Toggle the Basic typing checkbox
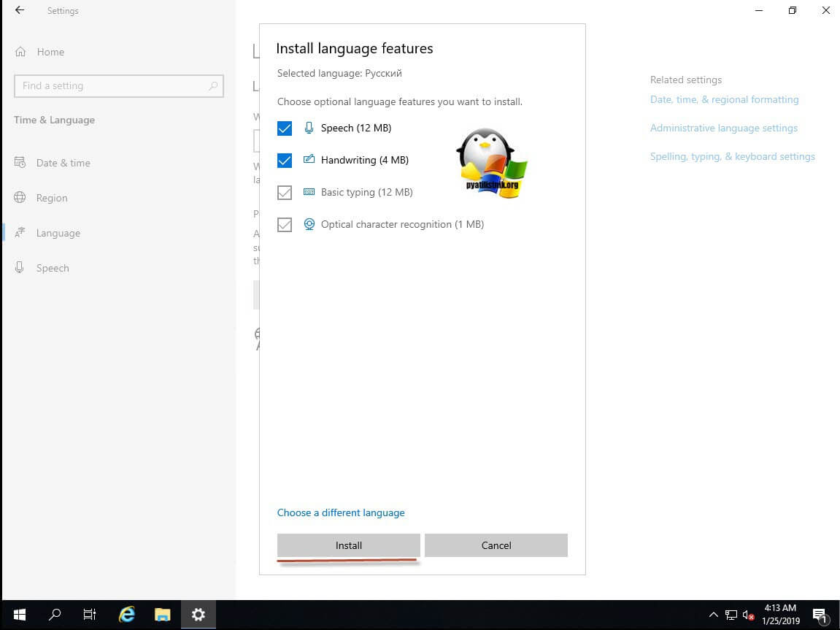The height and width of the screenshot is (630, 840). pos(285,193)
